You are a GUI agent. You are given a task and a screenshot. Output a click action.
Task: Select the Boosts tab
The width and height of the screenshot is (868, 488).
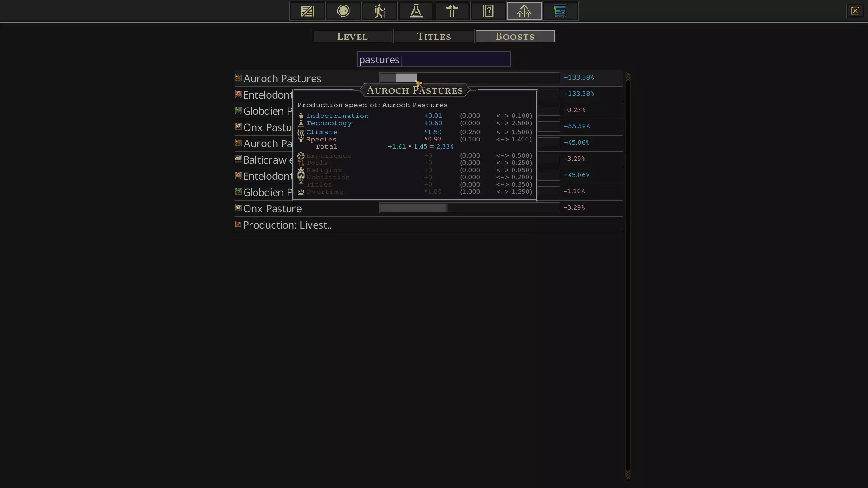[515, 36]
